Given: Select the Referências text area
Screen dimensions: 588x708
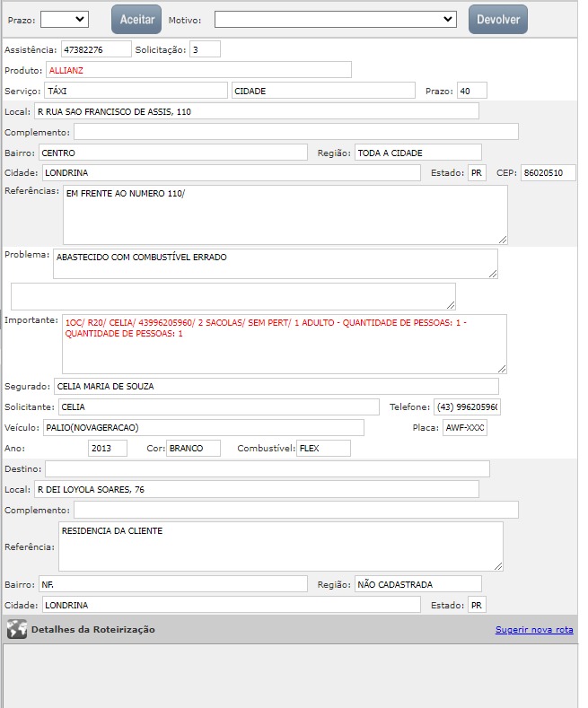Looking at the screenshot, I should (x=285, y=214).
